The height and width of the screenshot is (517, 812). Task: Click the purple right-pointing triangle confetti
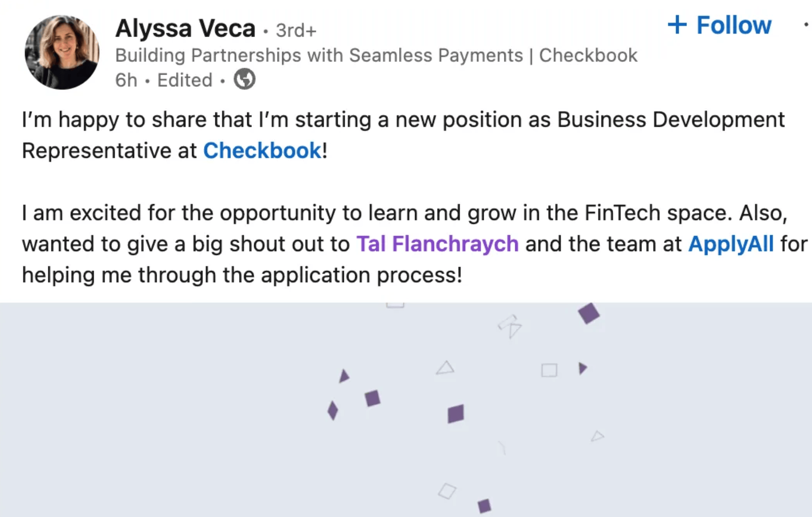point(582,368)
